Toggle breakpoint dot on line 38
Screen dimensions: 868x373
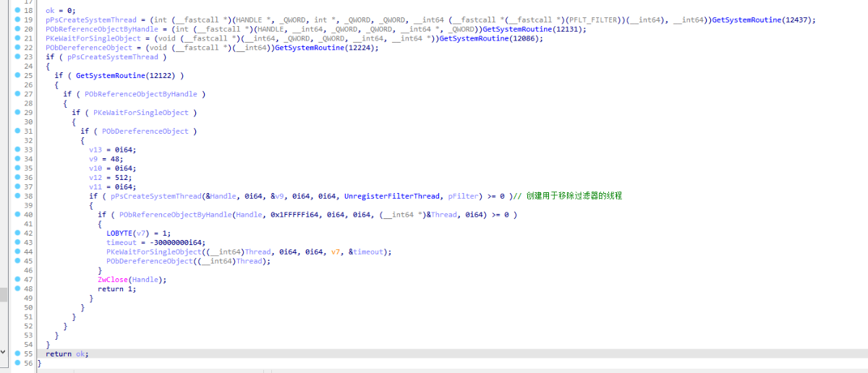17,196
